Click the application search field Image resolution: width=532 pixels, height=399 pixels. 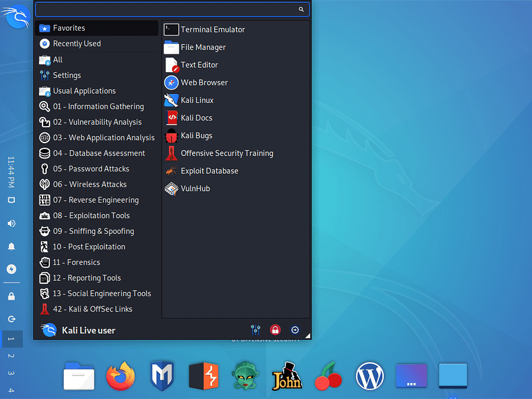(171, 9)
